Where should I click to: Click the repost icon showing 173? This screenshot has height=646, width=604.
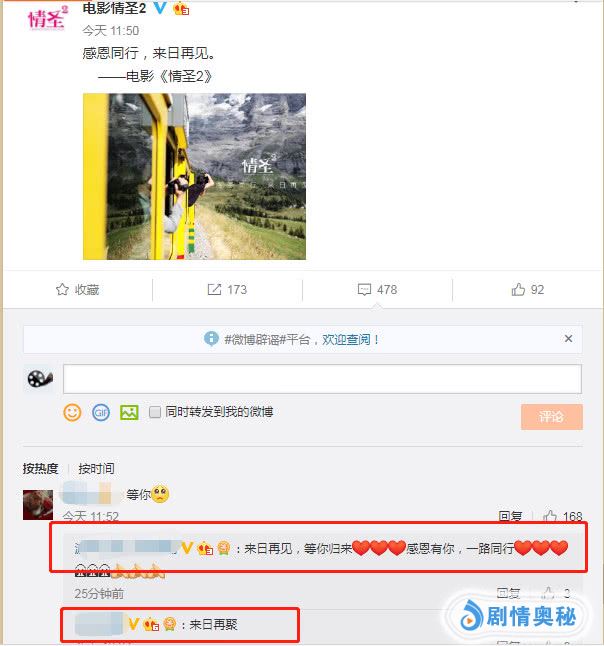(x=214, y=289)
